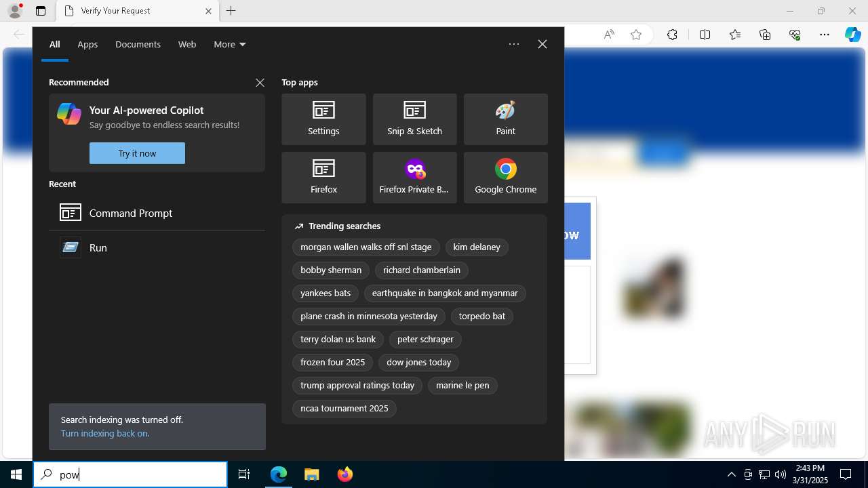Launch Google Chrome from Top apps

(505, 178)
